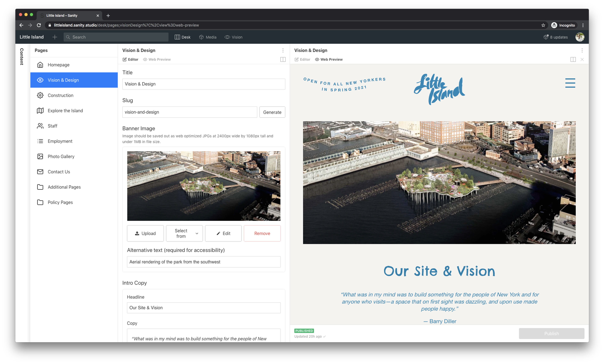Switch to Web Preview in right panel
Viewport: 604px width, 364px height.
click(329, 59)
